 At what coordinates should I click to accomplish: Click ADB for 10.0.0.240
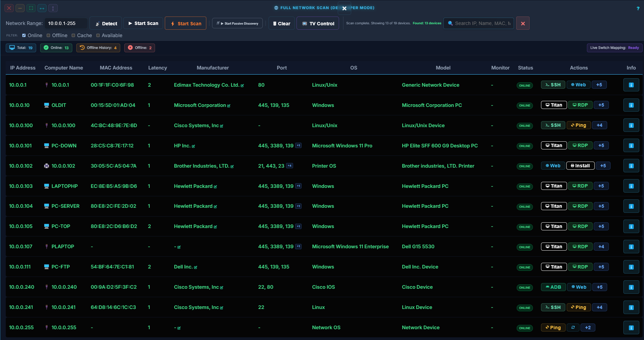coord(553,287)
